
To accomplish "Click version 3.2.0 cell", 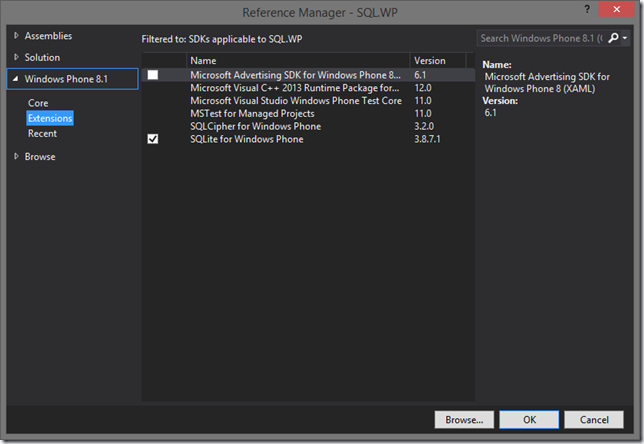I will coord(424,126).
